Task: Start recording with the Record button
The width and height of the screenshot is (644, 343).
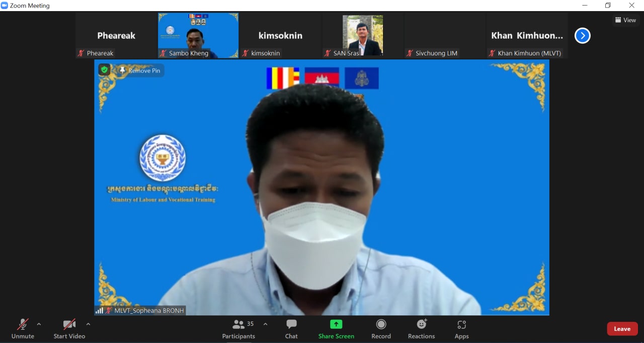Action: 381,329
